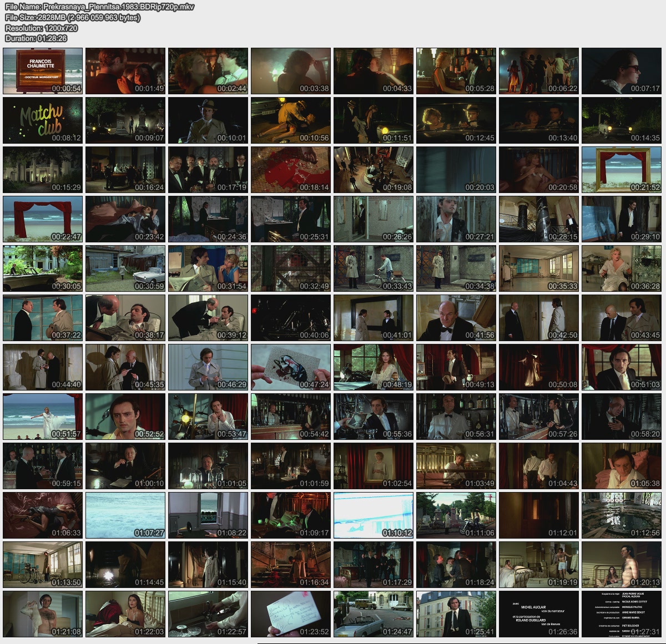The height and width of the screenshot is (644, 666).
Task: Open the ocean waves frame at 01:07:27
Action: pyautogui.click(x=125, y=515)
